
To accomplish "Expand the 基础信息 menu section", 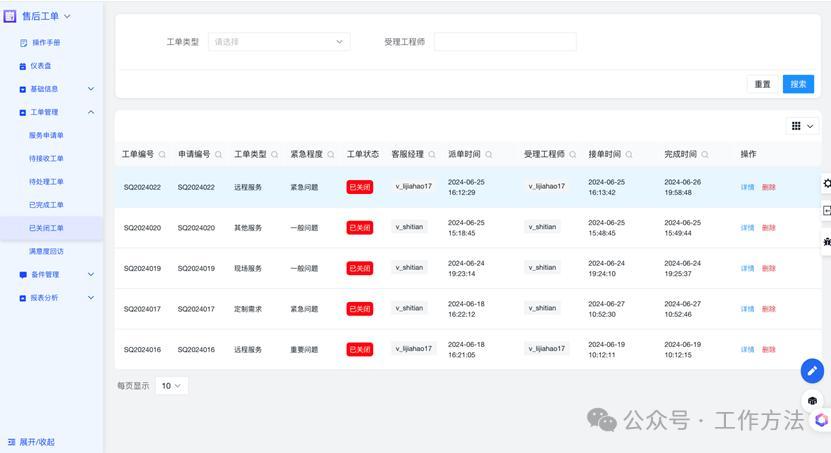I will (91, 89).
